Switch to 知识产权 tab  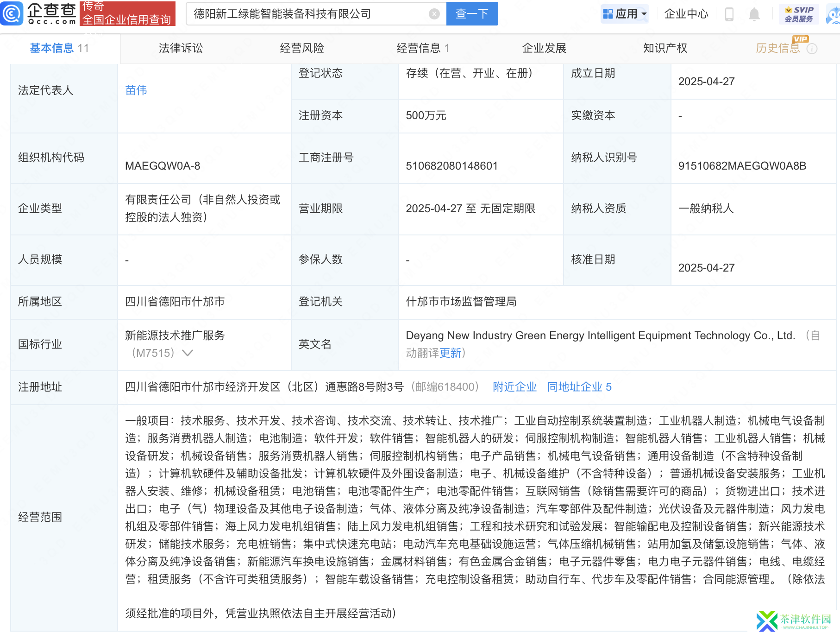click(665, 48)
